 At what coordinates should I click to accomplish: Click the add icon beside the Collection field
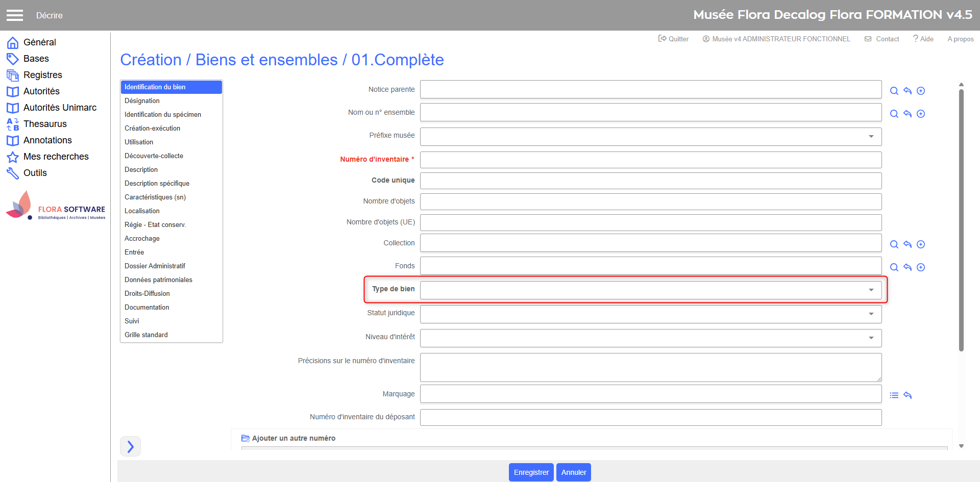click(920, 244)
